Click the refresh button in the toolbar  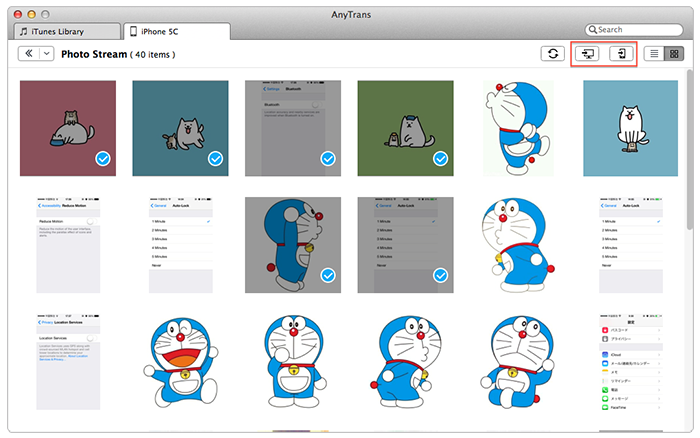pyautogui.click(x=553, y=54)
